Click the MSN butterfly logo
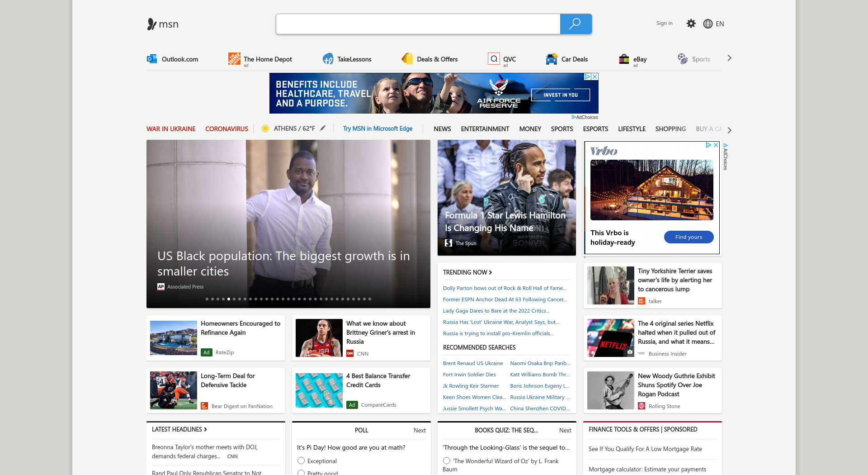Image resolution: width=868 pixels, height=475 pixels. (163, 24)
